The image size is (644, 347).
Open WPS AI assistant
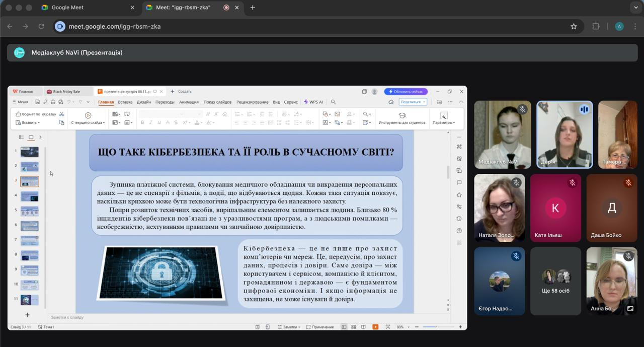[313, 102]
